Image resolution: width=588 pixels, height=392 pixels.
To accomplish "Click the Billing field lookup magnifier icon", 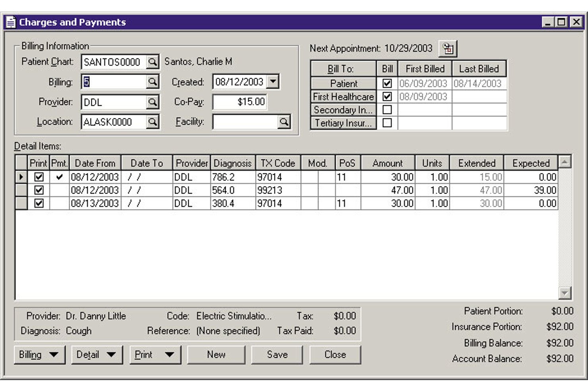I will click(x=152, y=82).
